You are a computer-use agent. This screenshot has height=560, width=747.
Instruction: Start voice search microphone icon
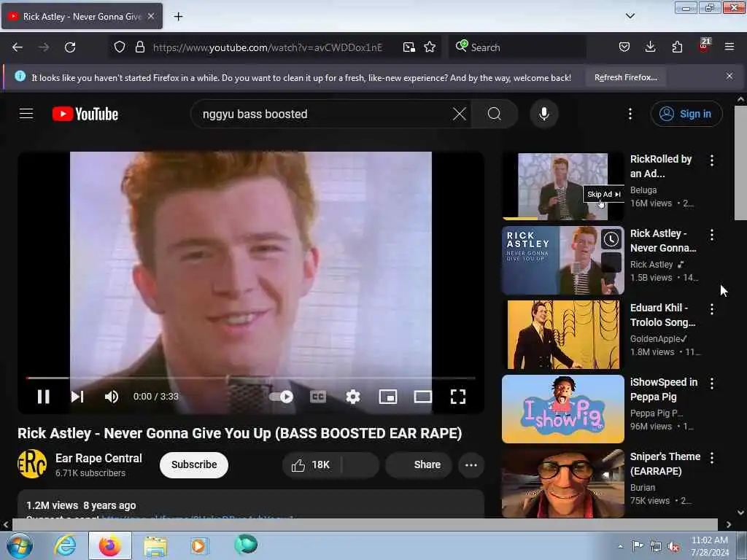click(544, 114)
